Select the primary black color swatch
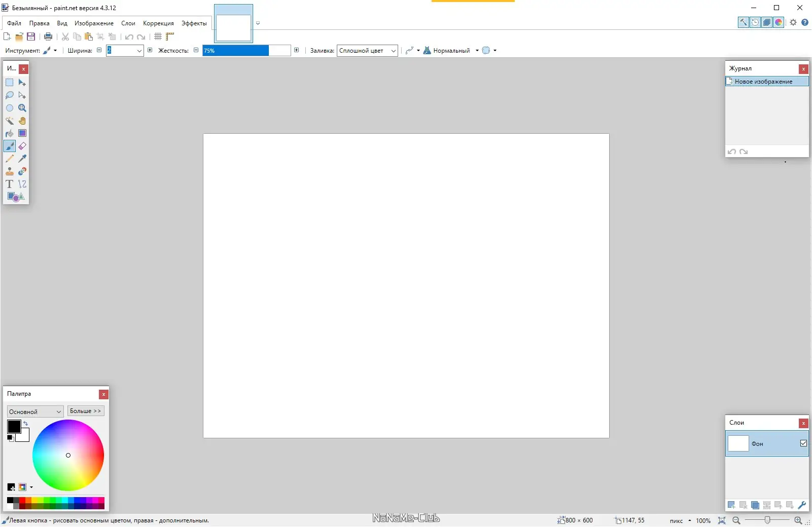The width and height of the screenshot is (812, 527). [x=14, y=427]
